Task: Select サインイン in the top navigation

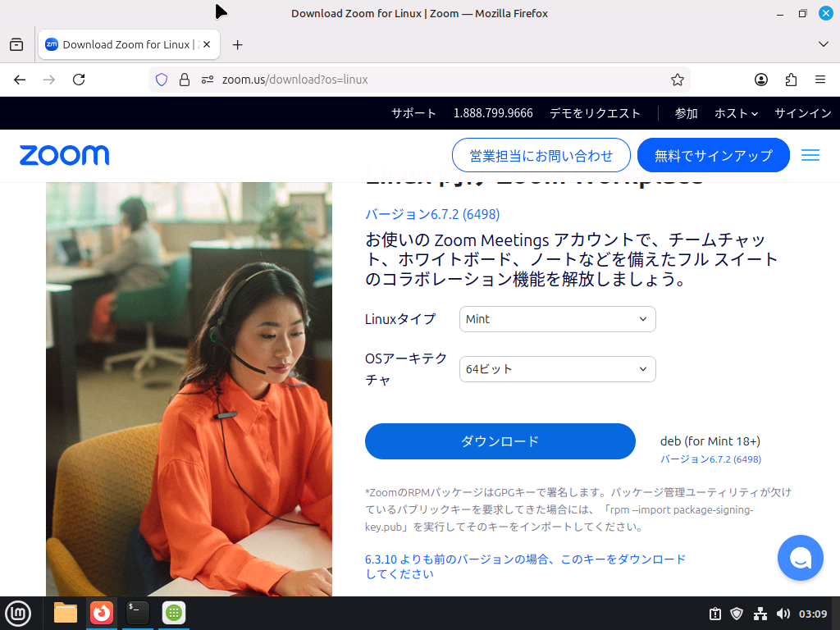Action: pos(802,113)
